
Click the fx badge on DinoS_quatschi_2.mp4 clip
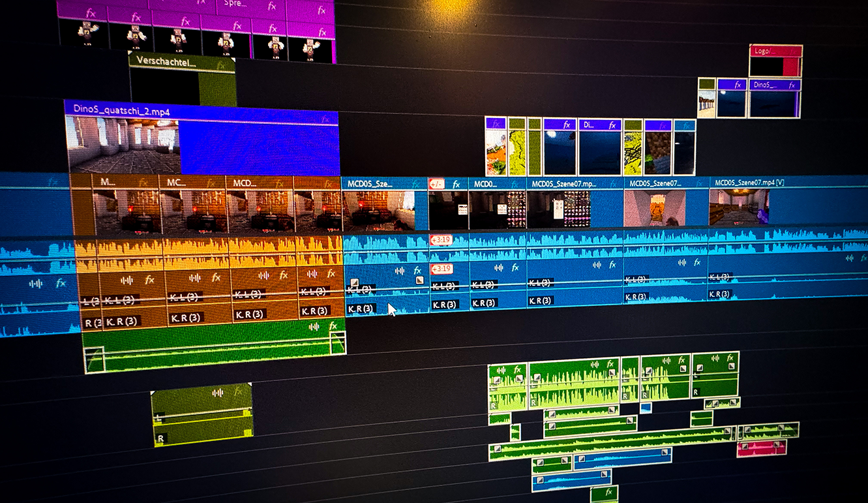click(x=325, y=119)
